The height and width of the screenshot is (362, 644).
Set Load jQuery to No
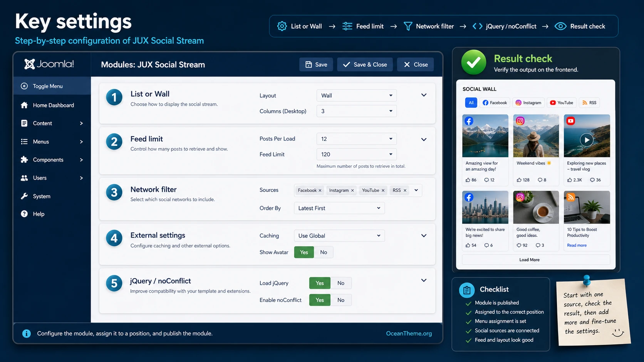(x=341, y=283)
